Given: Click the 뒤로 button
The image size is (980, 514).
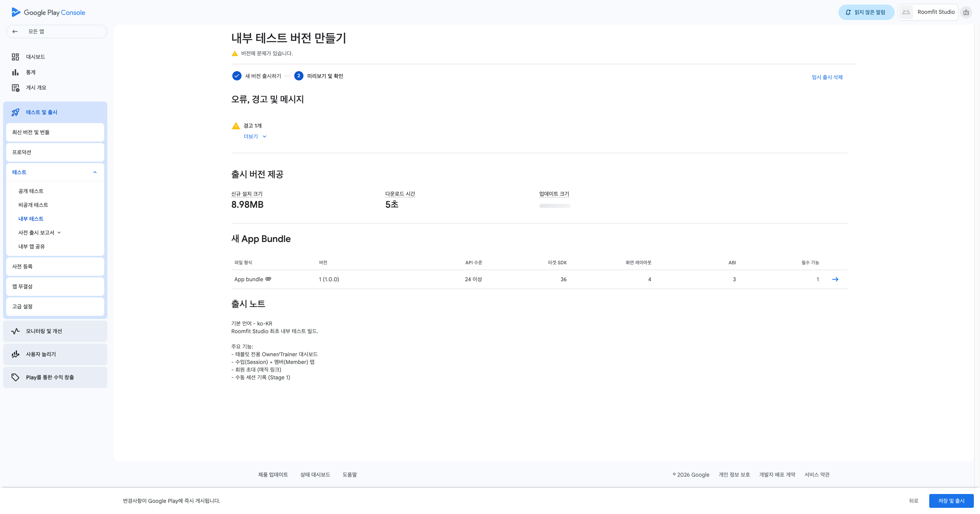Looking at the screenshot, I should pyautogui.click(x=913, y=501).
